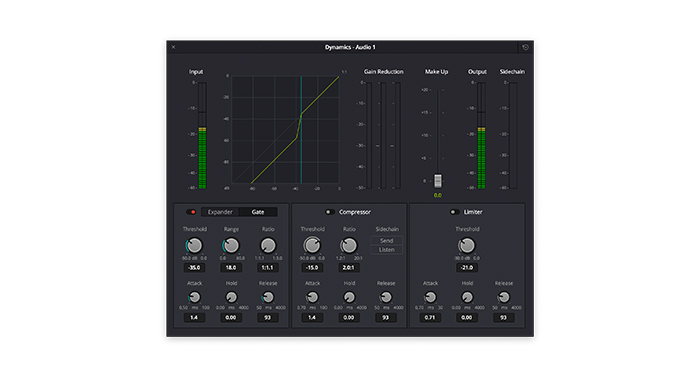
Task: Edit Limiter Threshold value -21.0
Action: click(467, 267)
